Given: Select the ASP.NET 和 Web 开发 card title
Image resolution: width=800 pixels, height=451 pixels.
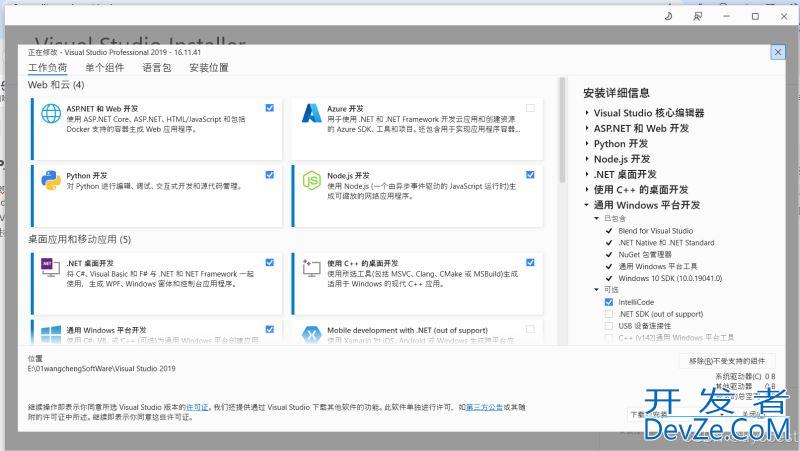Looking at the screenshot, I should tap(102, 109).
